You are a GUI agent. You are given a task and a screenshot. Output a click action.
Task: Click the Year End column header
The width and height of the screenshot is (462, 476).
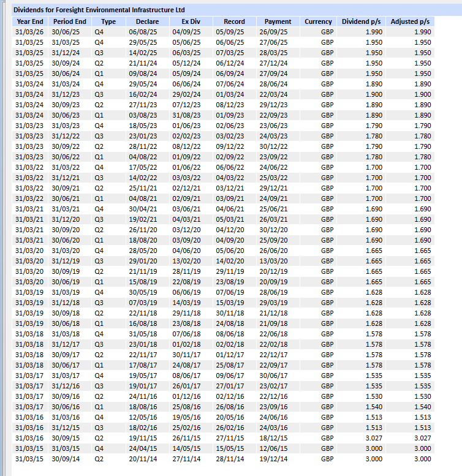(29, 21)
